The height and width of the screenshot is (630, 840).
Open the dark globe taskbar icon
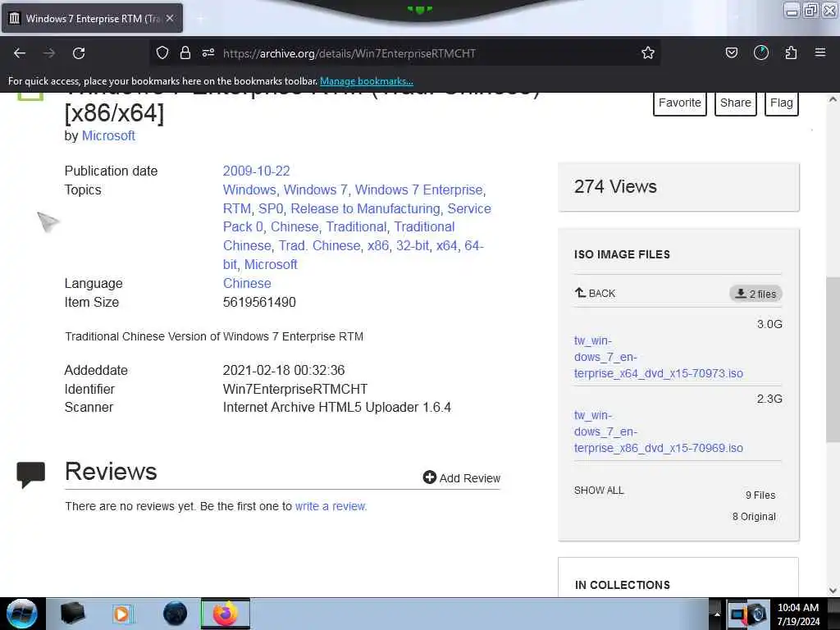[x=175, y=614]
